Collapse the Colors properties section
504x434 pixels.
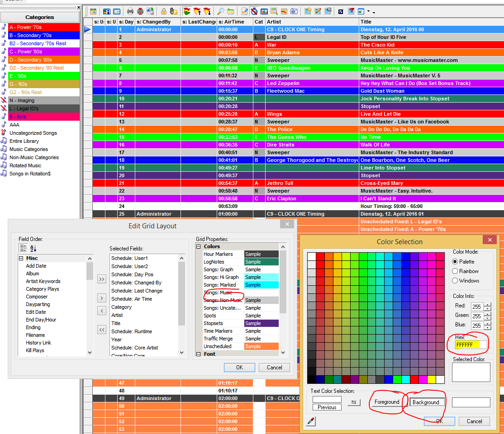click(198, 246)
